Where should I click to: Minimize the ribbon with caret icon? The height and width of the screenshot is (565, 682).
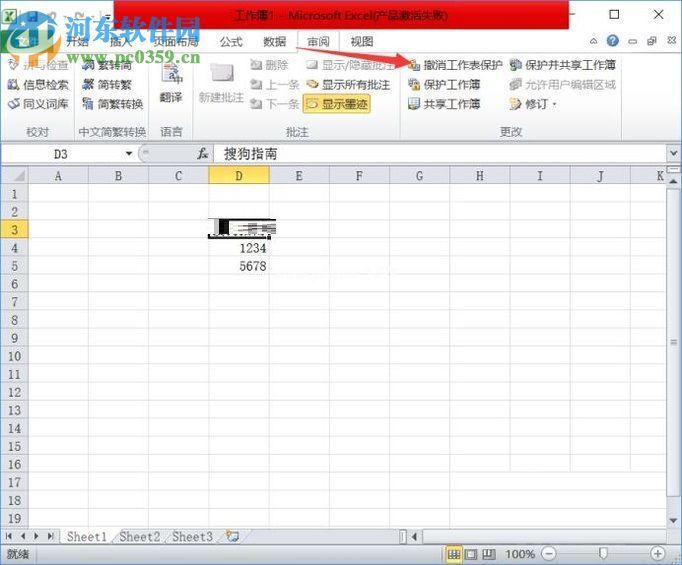[x=593, y=41]
